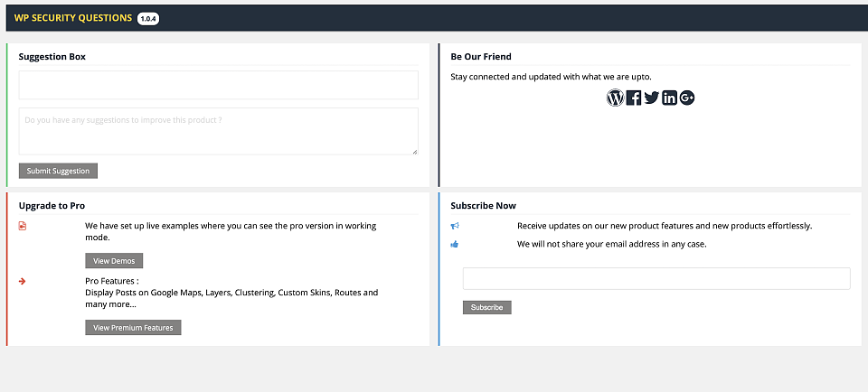This screenshot has width=868, height=392.
Task: Open the LinkedIn icon
Action: tap(669, 98)
